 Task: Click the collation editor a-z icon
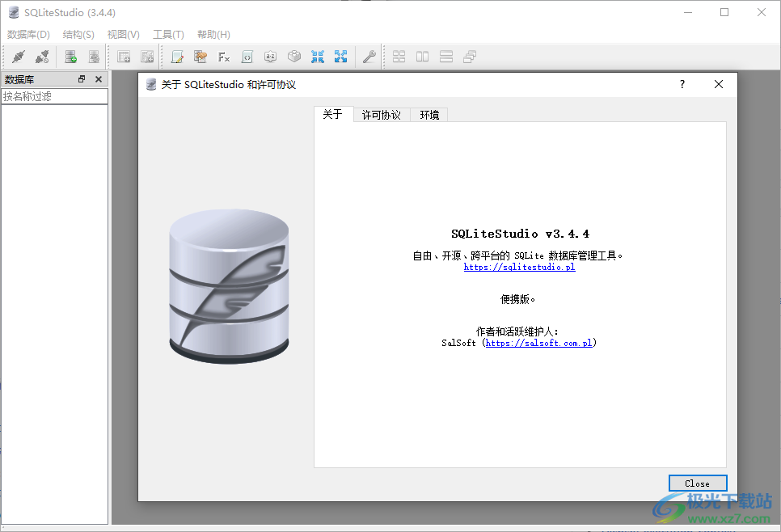[270, 57]
